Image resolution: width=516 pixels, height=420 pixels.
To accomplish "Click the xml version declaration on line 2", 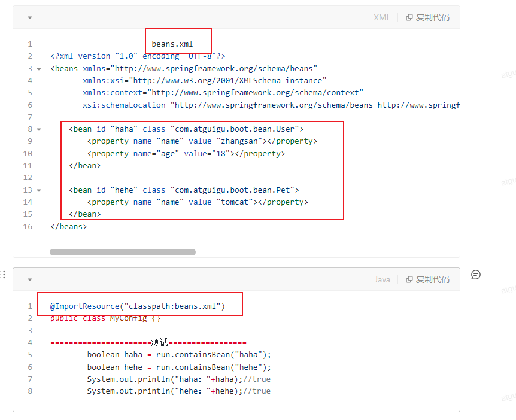I will pos(138,56).
